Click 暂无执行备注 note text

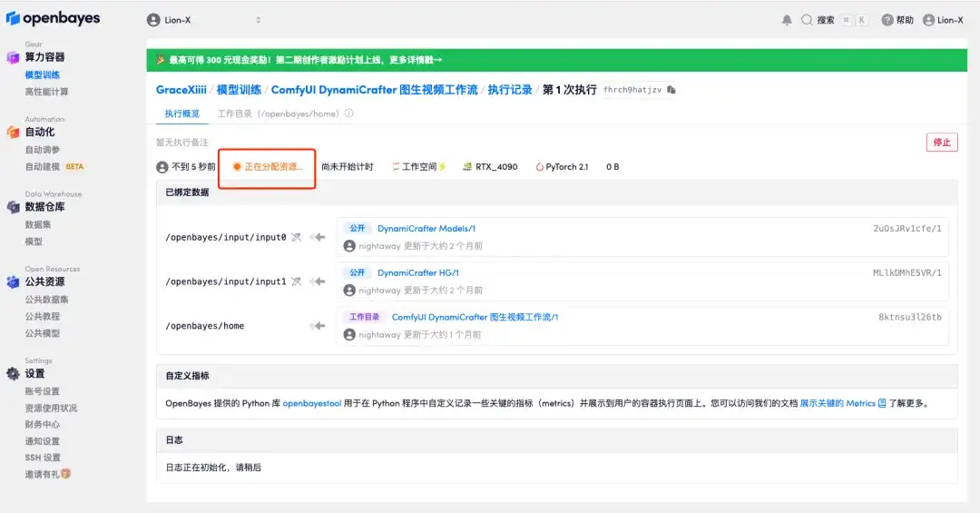point(181,142)
